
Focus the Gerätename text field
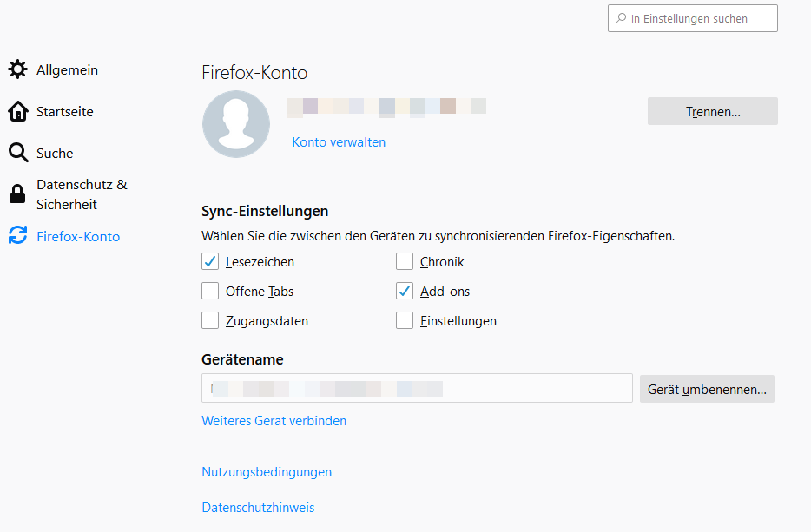(x=417, y=389)
